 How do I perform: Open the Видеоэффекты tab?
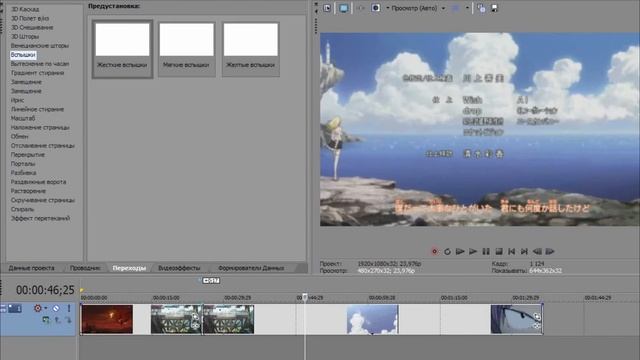pos(179,268)
